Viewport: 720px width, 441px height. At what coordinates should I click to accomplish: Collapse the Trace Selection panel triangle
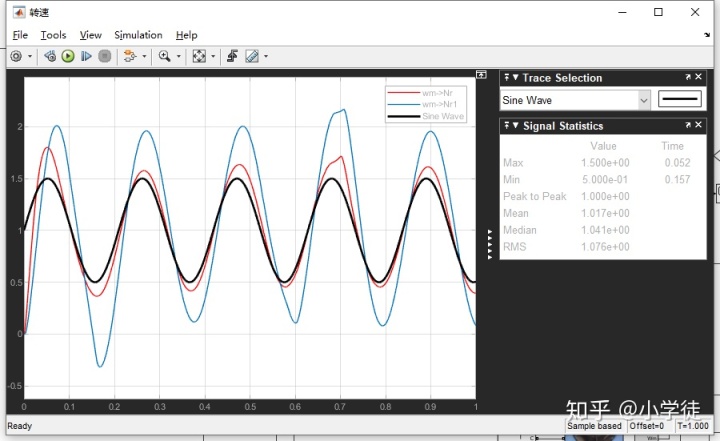click(515, 77)
